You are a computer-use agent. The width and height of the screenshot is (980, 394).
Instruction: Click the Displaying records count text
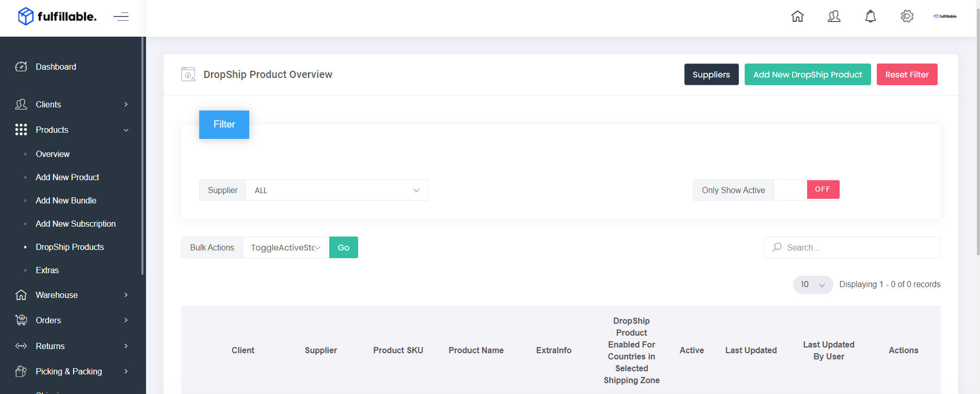click(x=890, y=285)
